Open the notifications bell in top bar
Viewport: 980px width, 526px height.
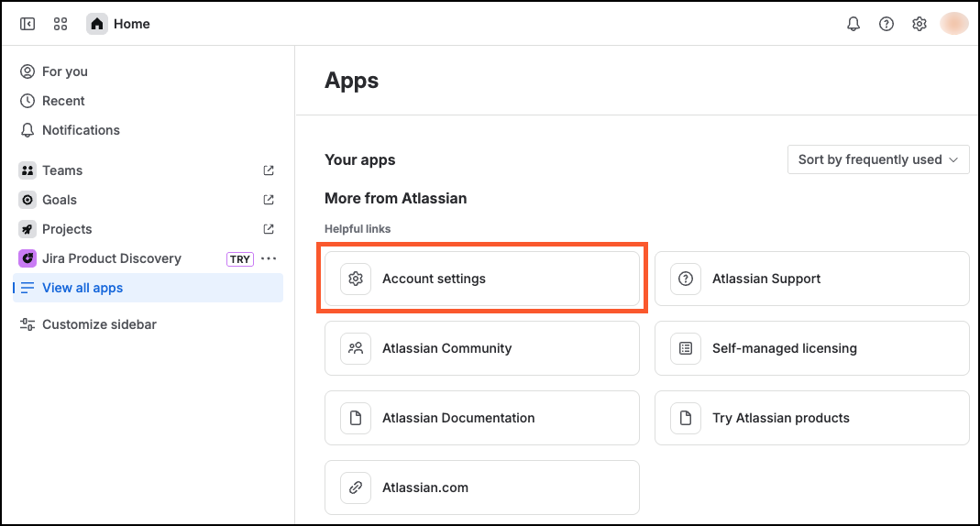(x=853, y=24)
